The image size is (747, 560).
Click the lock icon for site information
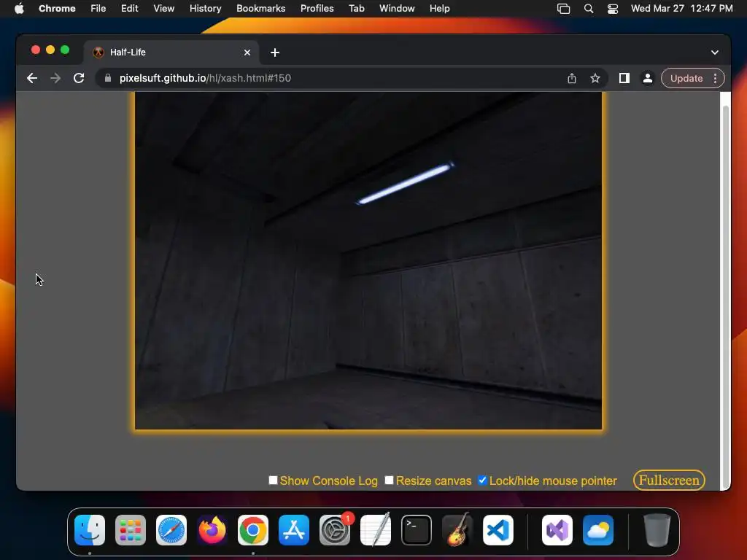pyautogui.click(x=108, y=78)
